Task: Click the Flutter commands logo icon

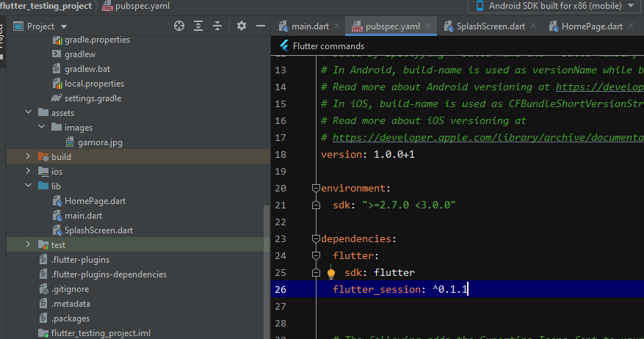Action: click(x=283, y=45)
